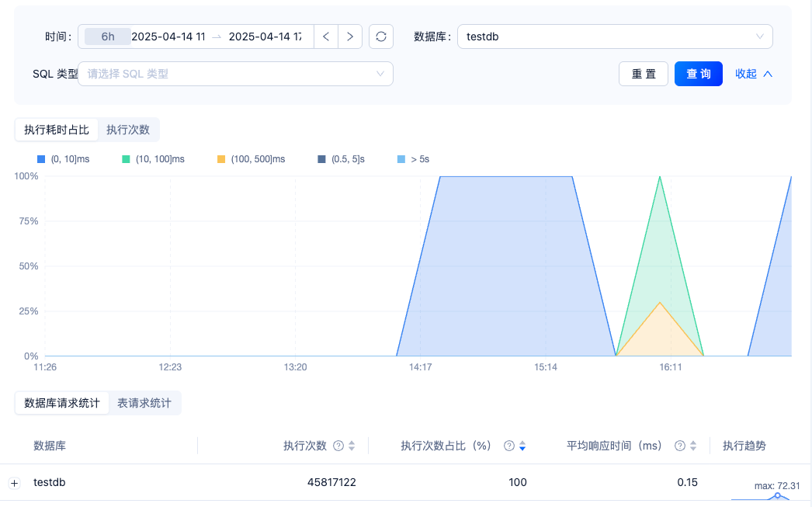The height and width of the screenshot is (507, 812).
Task: Switch to the 表请求统计 tab
Action: pos(144,403)
